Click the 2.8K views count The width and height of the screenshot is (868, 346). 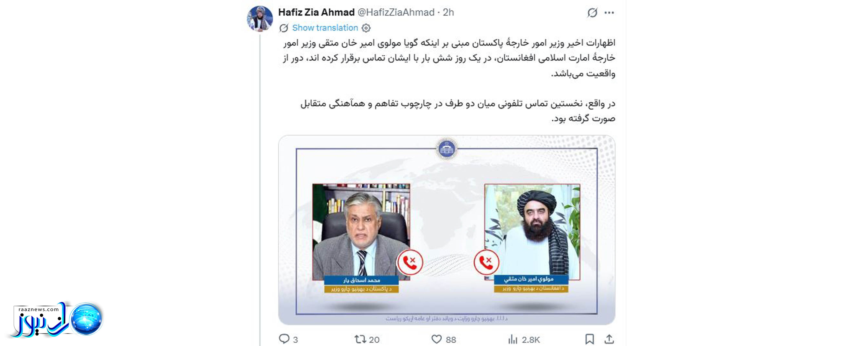coord(530,340)
